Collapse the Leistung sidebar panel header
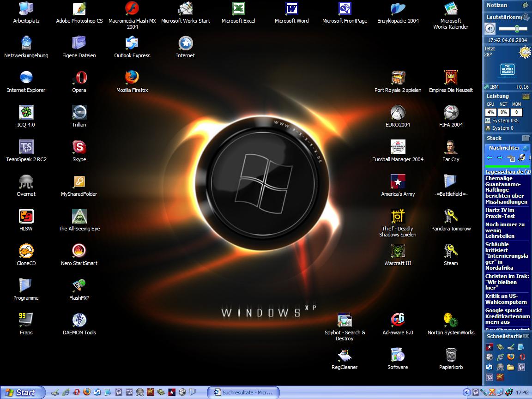532x399 pixels. 507,96
